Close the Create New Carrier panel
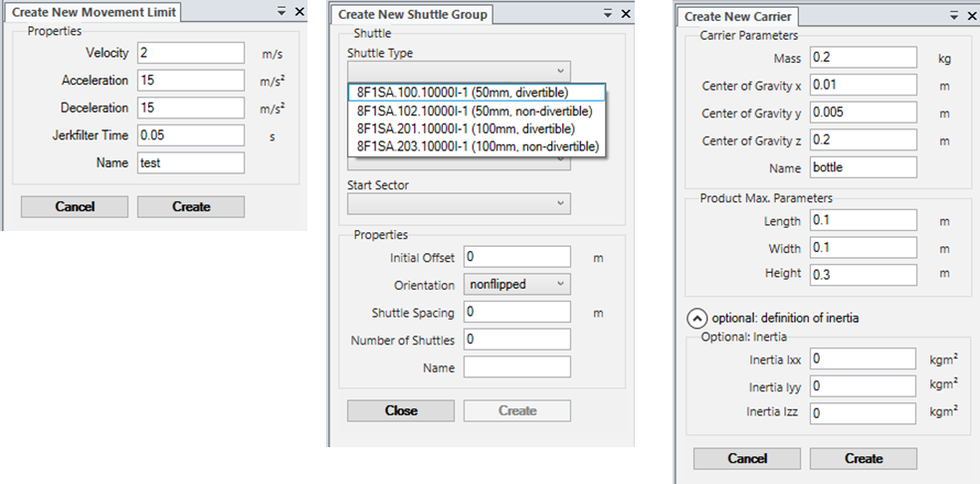 (971, 16)
